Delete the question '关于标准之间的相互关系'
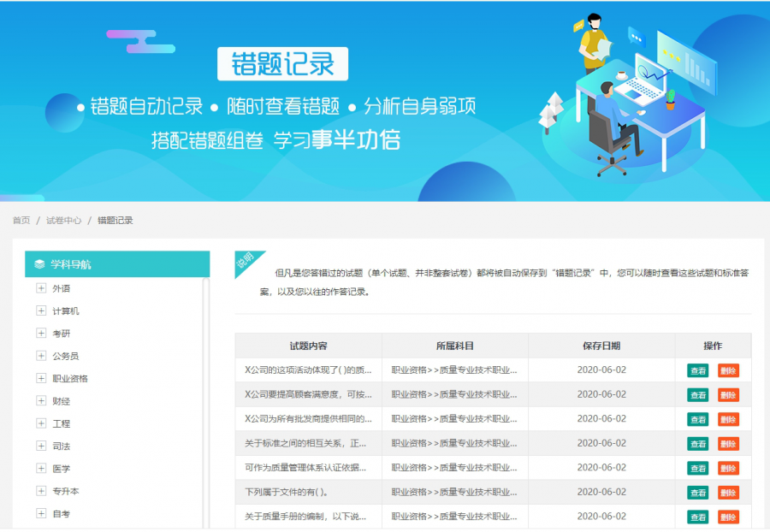Image resolution: width=770 pixels, height=532 pixels. (727, 444)
